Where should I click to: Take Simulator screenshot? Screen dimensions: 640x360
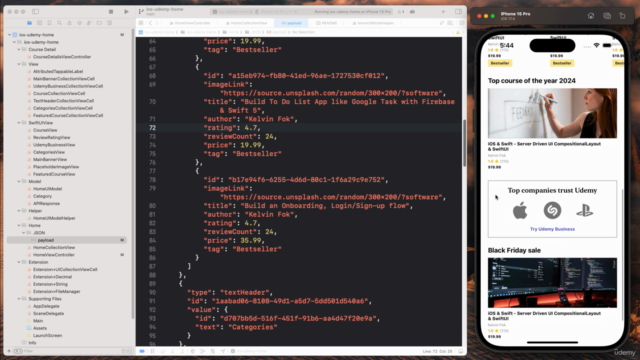pyautogui.click(x=607, y=16)
